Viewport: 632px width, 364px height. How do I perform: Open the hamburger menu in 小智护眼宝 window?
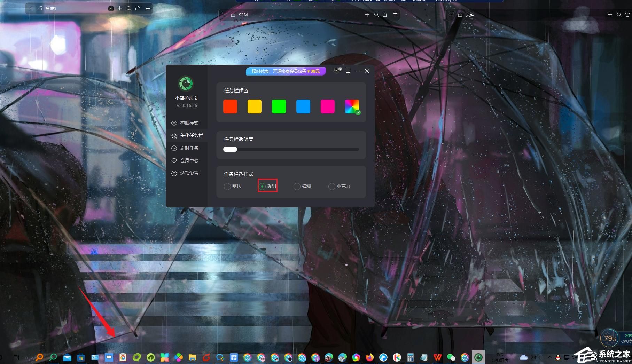point(348,71)
